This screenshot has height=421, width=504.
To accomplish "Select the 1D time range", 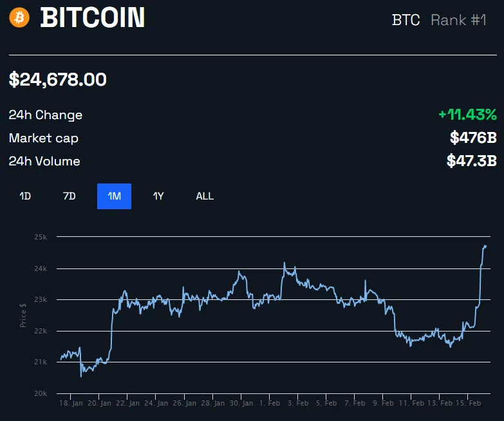I will (x=25, y=196).
